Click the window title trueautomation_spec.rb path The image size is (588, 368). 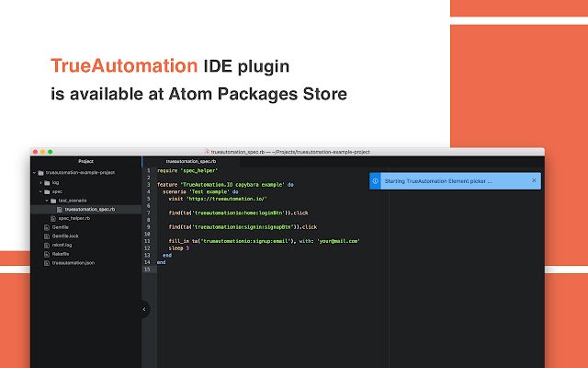coord(290,152)
